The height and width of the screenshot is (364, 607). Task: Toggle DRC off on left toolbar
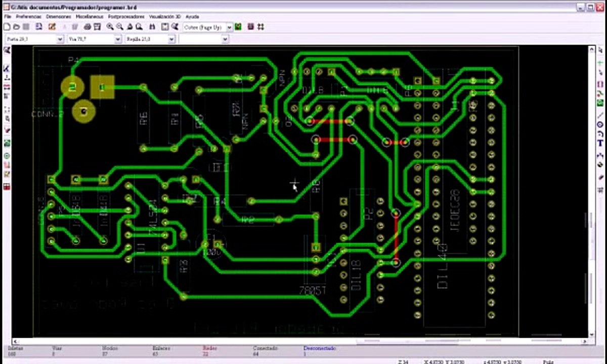click(x=7, y=51)
